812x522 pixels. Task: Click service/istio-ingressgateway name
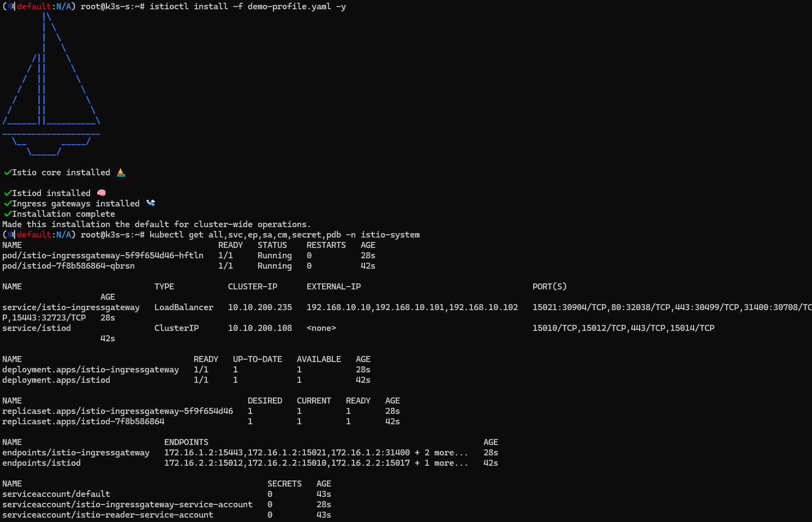(x=71, y=307)
